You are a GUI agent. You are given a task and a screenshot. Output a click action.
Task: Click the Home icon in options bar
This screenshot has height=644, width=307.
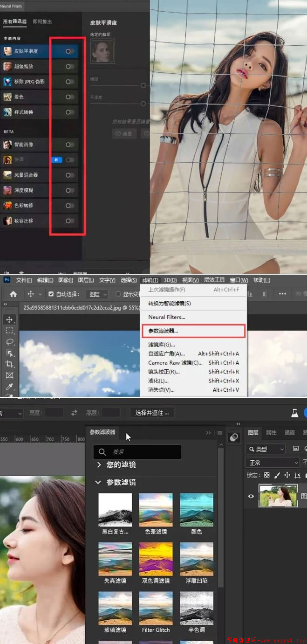(x=14, y=294)
